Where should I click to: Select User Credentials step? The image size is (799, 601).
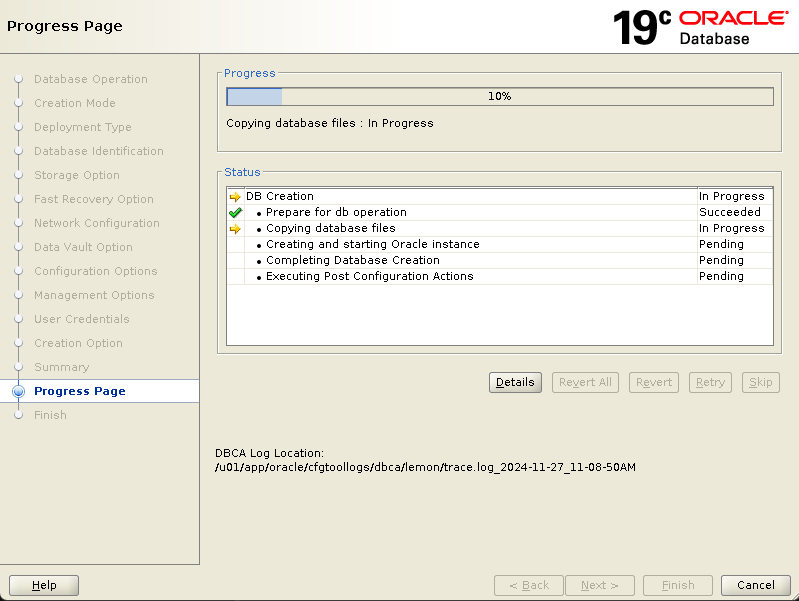(82, 319)
